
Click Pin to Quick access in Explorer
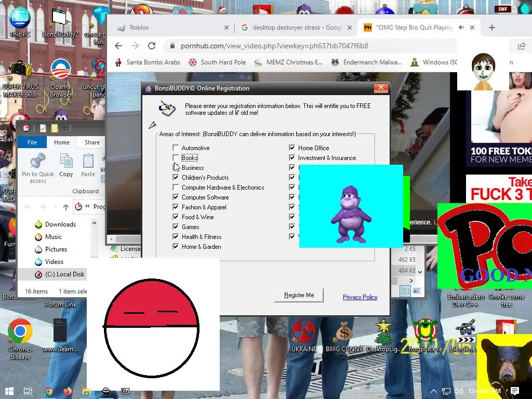37,168
